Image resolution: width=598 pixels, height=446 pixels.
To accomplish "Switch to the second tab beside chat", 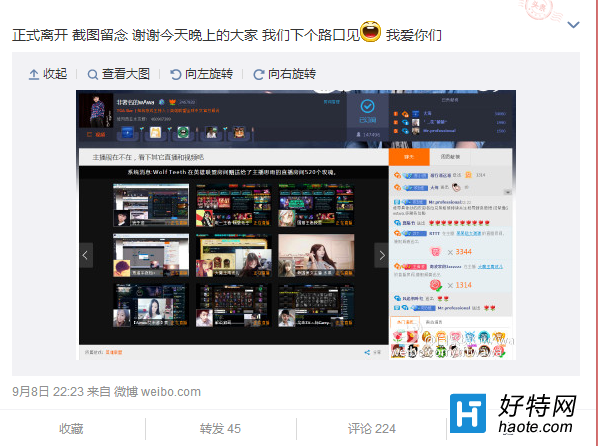I will click(450, 157).
